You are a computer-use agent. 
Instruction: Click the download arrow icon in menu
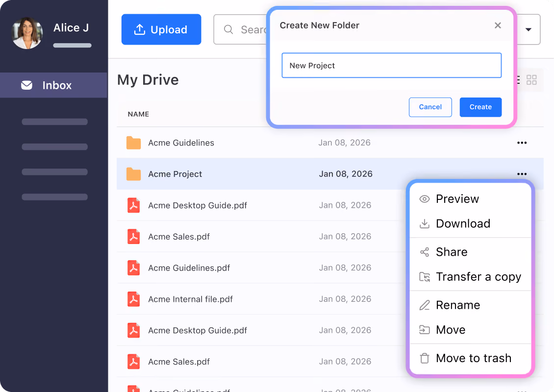click(x=425, y=223)
